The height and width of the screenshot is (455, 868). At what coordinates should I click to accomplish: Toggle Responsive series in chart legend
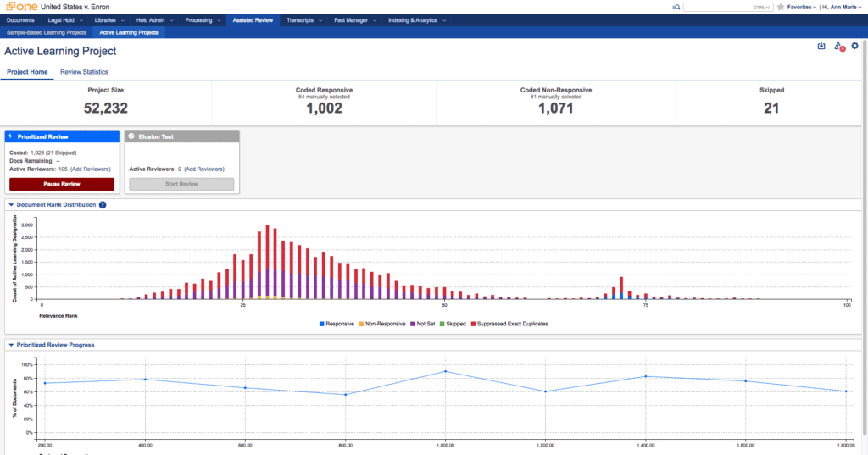click(x=338, y=324)
